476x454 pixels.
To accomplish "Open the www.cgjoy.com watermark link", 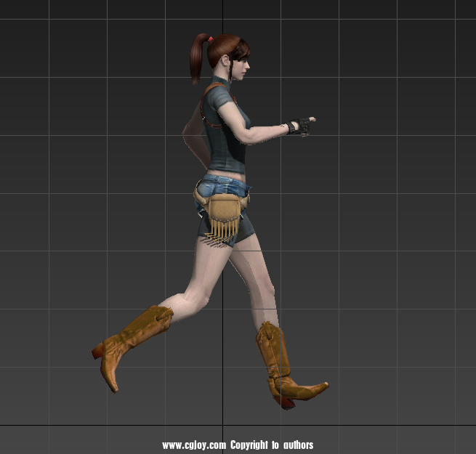I will [x=193, y=445].
